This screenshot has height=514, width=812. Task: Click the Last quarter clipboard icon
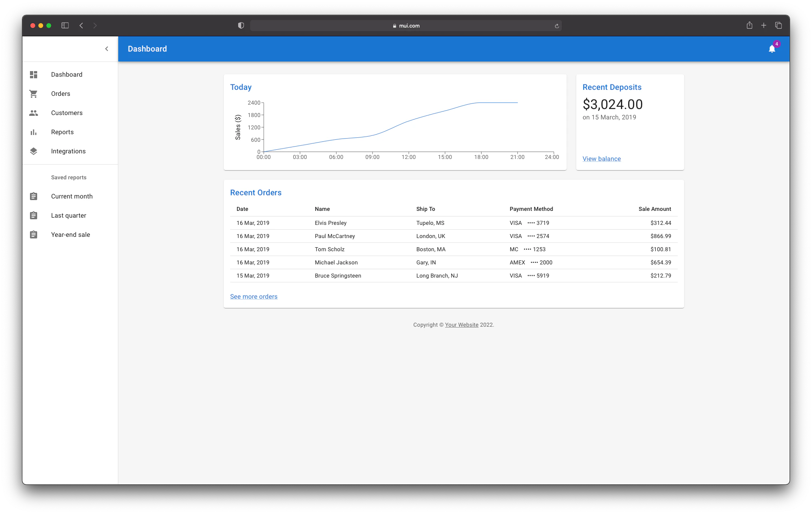pyautogui.click(x=34, y=215)
